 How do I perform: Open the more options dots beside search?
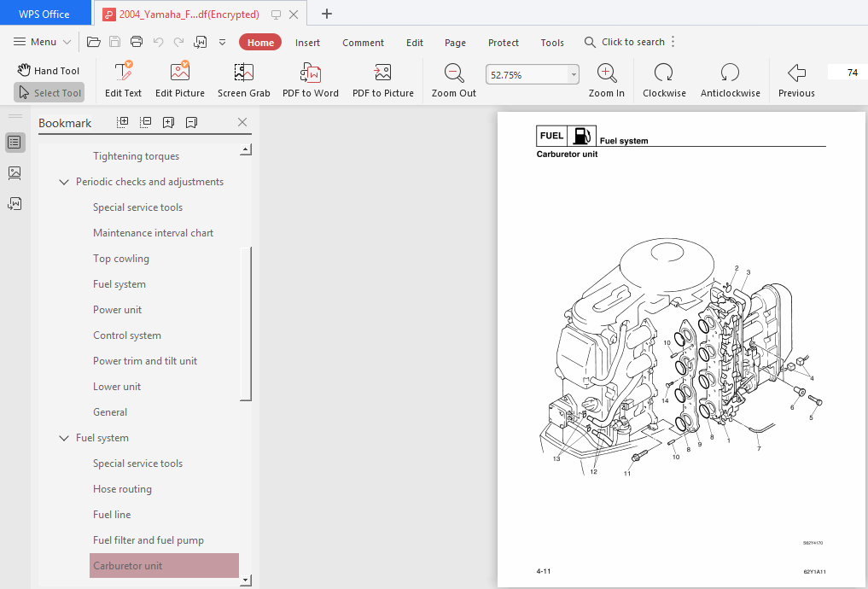click(673, 42)
